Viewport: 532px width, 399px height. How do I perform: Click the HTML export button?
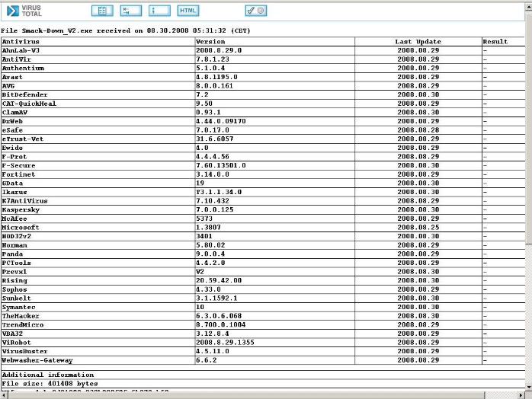coord(188,11)
